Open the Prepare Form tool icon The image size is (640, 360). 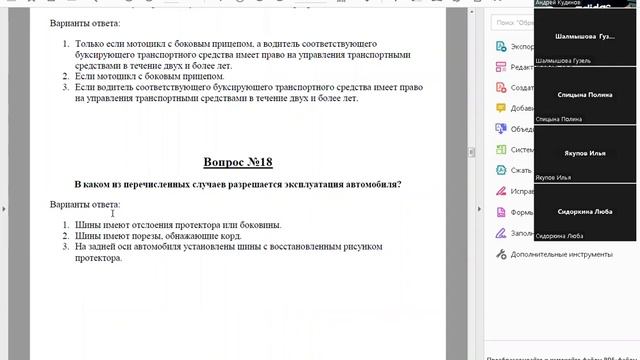point(501,212)
